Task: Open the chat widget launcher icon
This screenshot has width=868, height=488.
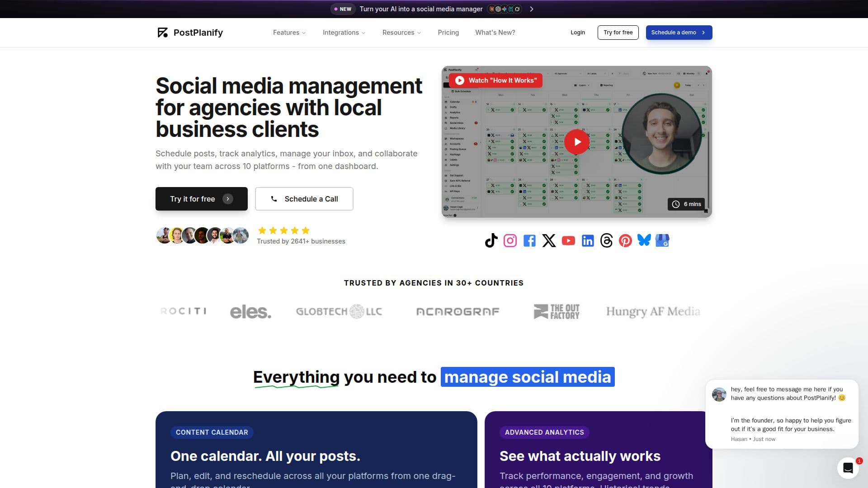Action: pos(848,468)
